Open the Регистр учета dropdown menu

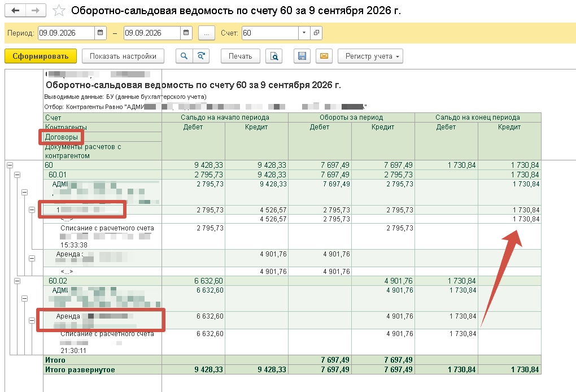pyautogui.click(x=370, y=56)
